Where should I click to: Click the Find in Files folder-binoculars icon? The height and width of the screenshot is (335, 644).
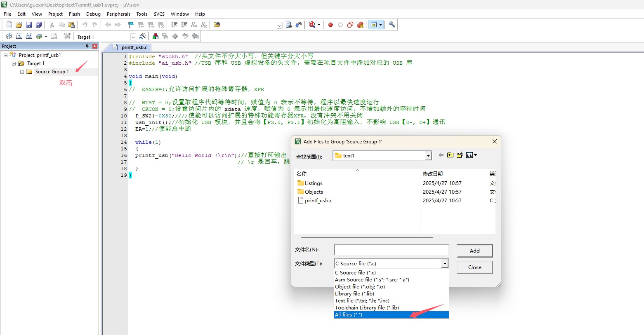pyautogui.click(x=217, y=25)
